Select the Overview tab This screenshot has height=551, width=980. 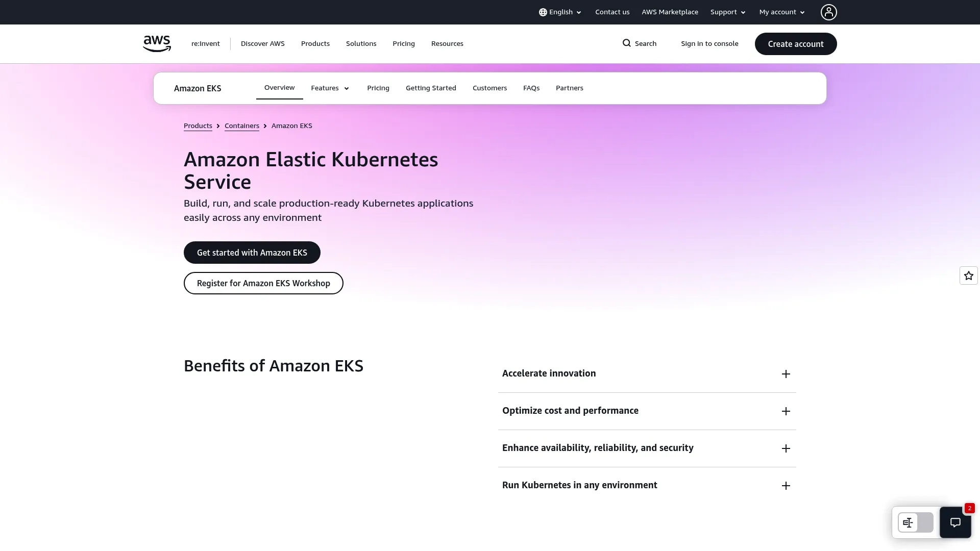coord(279,88)
